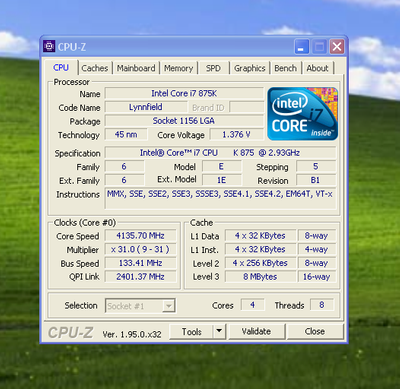Click the Ver. 1.95.0.x32 version text
The image size is (400, 389).
point(132,334)
